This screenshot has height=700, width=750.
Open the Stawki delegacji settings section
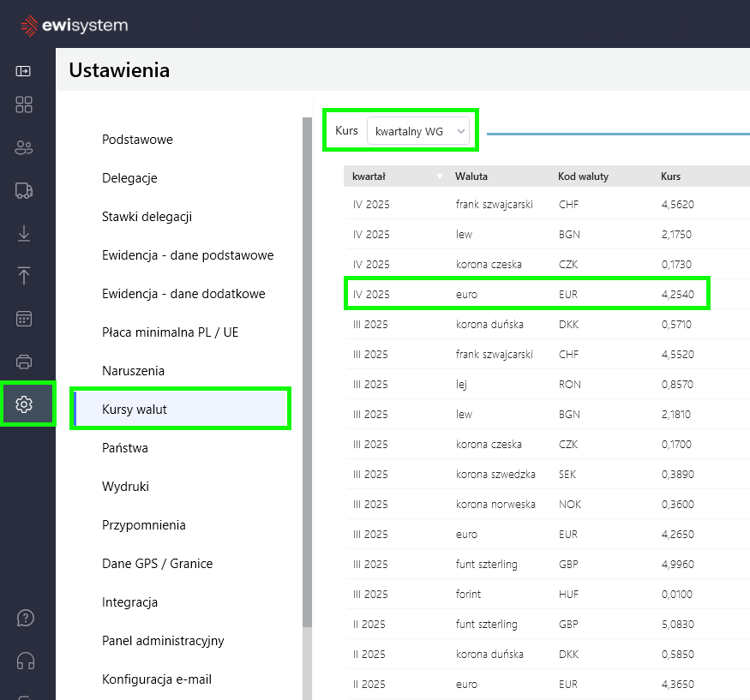[147, 217]
